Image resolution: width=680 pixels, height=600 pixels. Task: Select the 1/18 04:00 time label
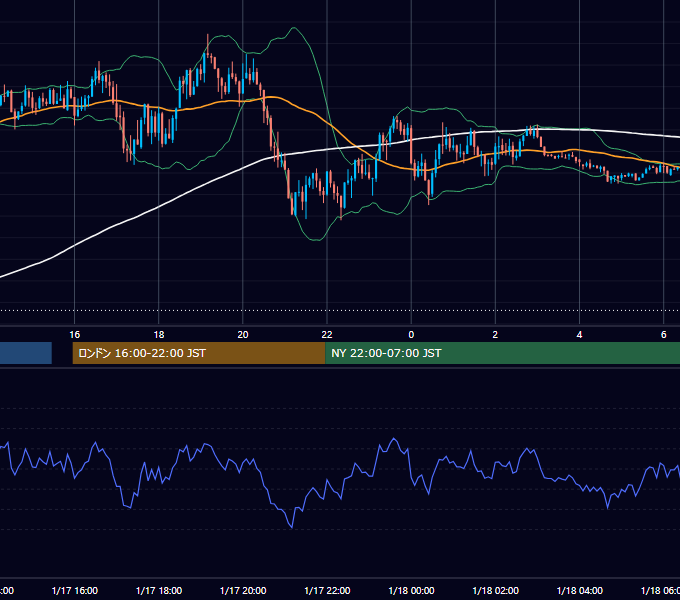coord(579,590)
